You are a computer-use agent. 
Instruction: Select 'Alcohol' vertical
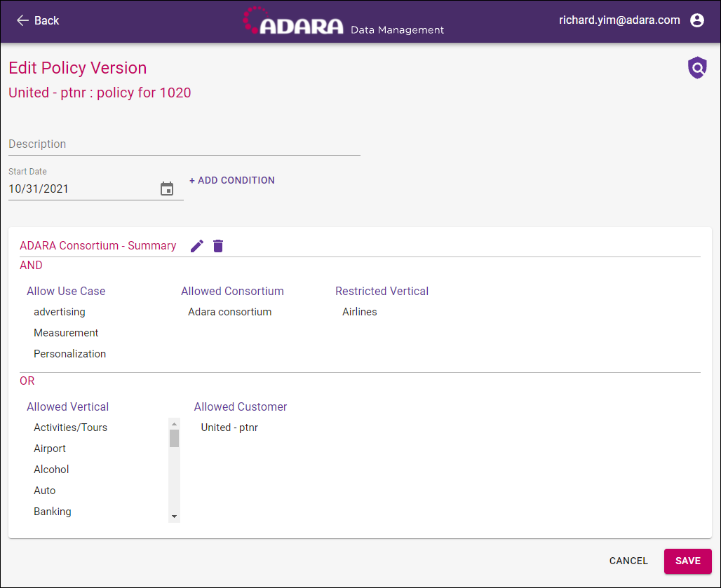[51, 470]
